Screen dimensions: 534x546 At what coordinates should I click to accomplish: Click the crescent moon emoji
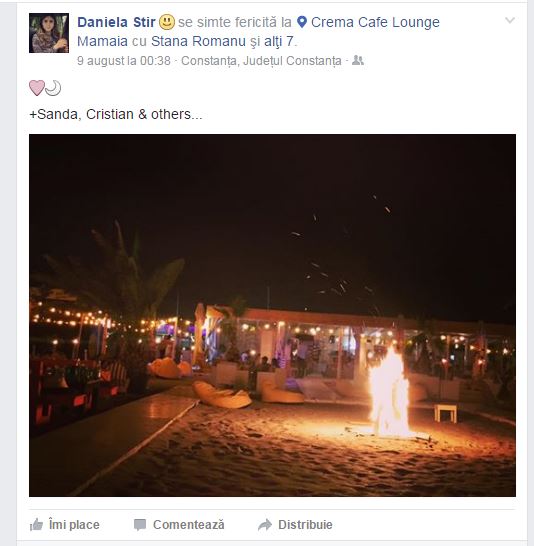(x=53, y=88)
